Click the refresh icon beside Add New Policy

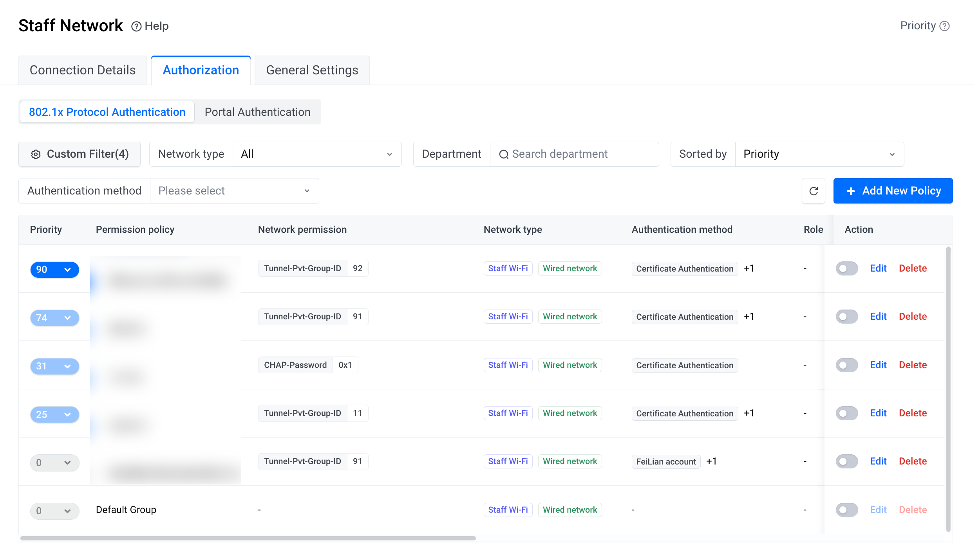click(814, 191)
